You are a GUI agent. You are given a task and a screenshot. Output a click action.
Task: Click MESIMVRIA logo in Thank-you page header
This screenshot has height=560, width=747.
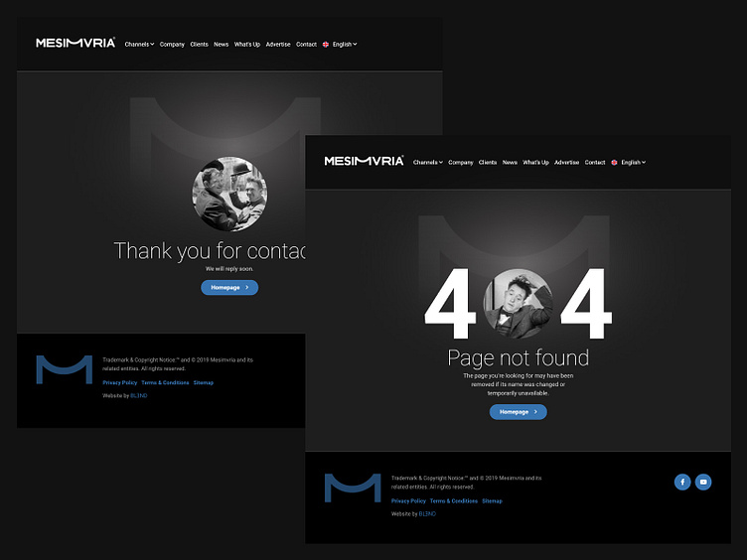click(x=75, y=43)
